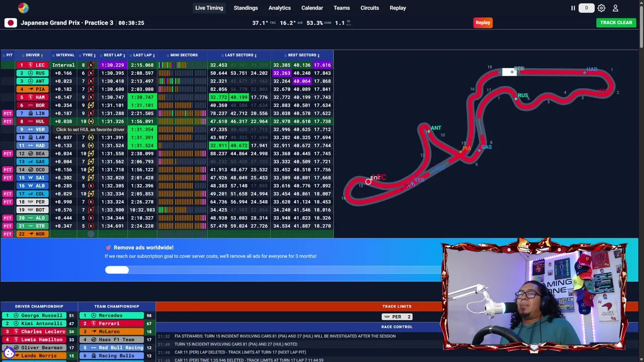This screenshot has width=644, height=362.
Task: Click the Japan flag icon
Action: 11,23
